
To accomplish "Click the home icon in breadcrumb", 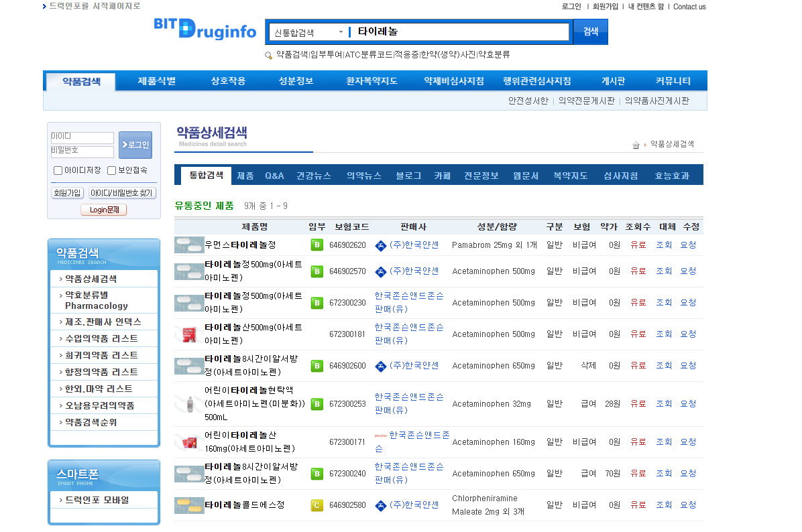I will (636, 145).
